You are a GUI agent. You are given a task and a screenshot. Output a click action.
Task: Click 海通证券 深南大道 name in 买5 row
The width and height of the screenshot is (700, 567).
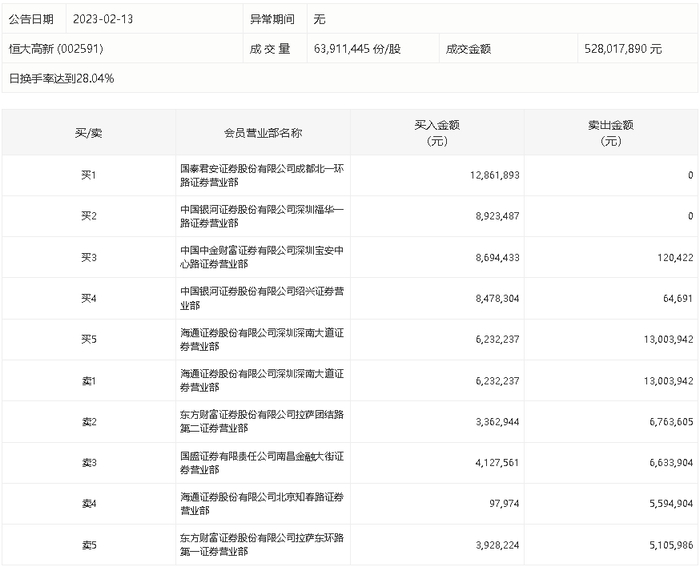pyautogui.click(x=262, y=339)
